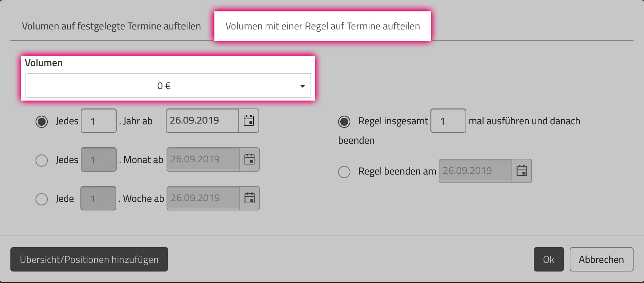
Task: Click the 'Volumen' label text
Action: 44,63
